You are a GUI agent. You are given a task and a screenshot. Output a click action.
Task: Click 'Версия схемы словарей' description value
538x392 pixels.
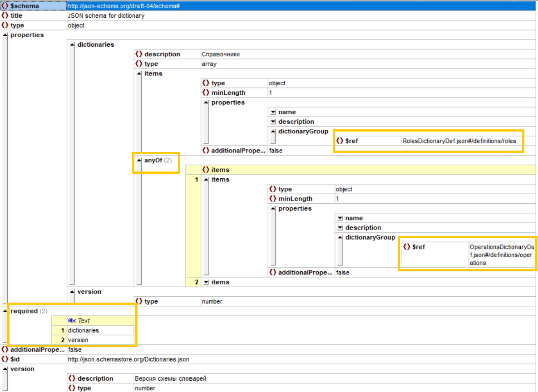pyautogui.click(x=171, y=378)
